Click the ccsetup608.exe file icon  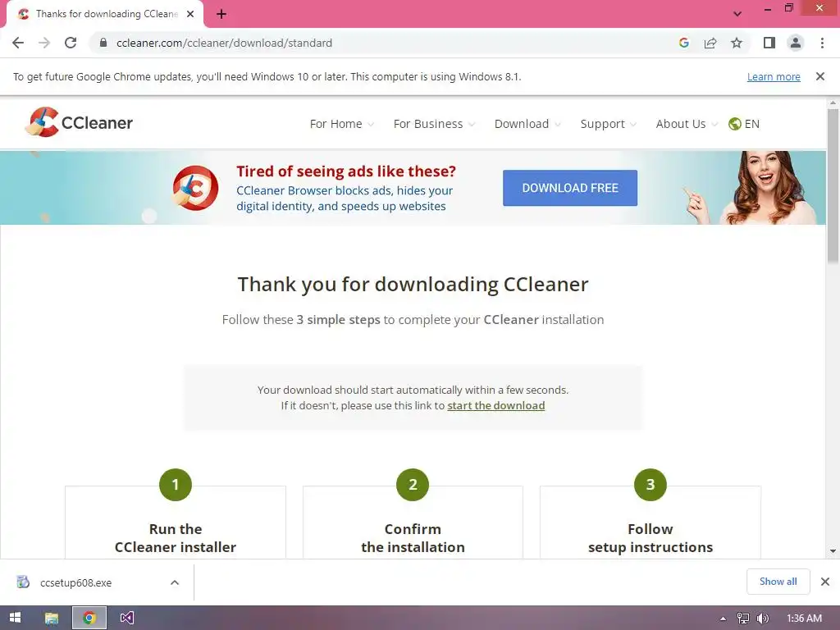(22, 582)
